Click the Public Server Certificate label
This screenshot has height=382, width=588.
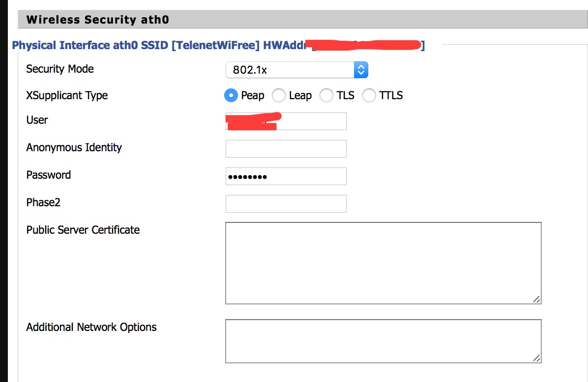(83, 230)
